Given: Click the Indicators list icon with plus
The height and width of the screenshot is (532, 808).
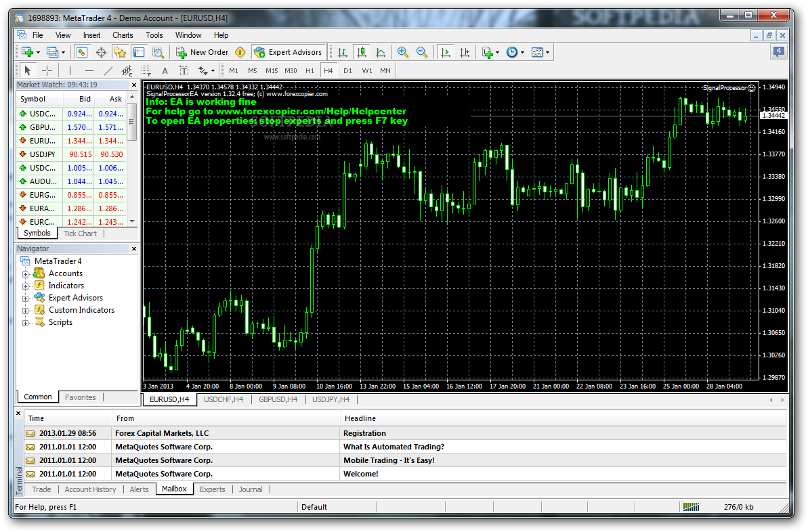Looking at the screenshot, I should click(x=487, y=52).
